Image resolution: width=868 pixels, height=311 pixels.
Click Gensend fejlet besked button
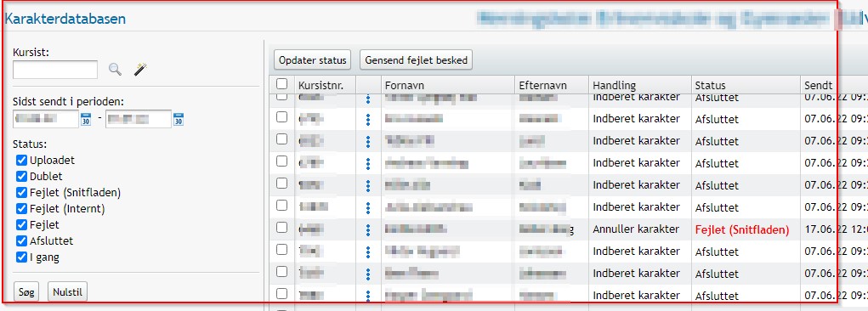(x=417, y=60)
